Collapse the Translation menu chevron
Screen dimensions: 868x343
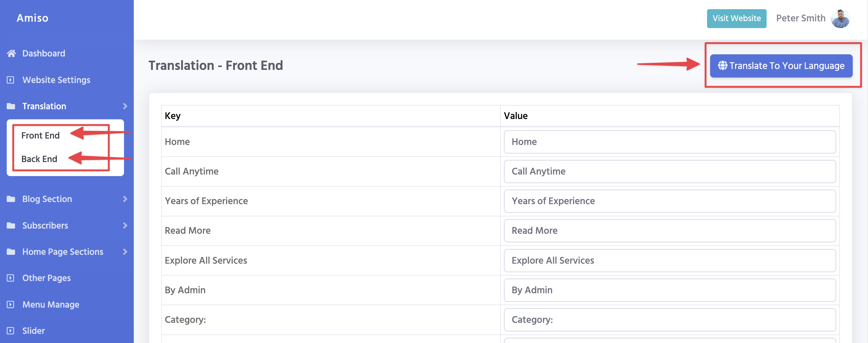(x=125, y=106)
